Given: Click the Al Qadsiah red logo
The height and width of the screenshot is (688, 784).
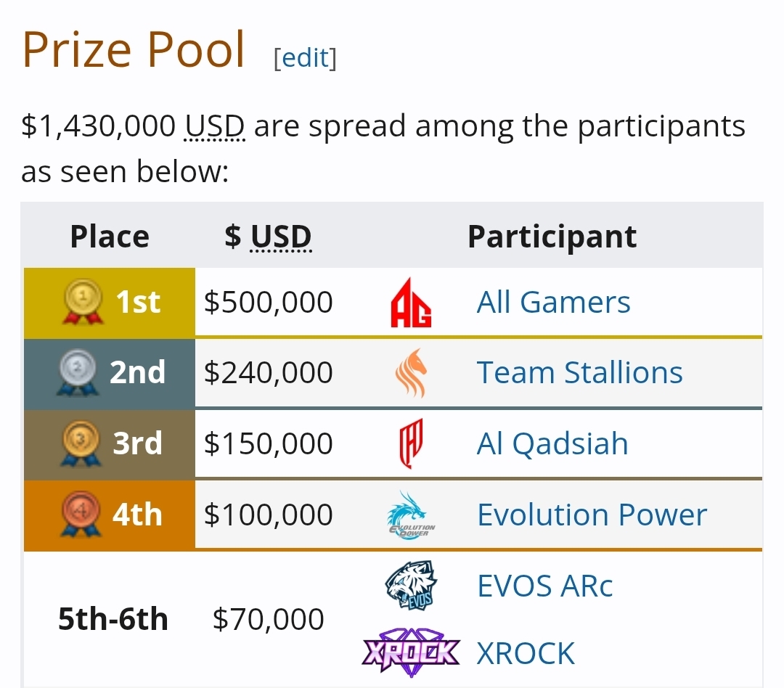Looking at the screenshot, I should coord(411,444).
